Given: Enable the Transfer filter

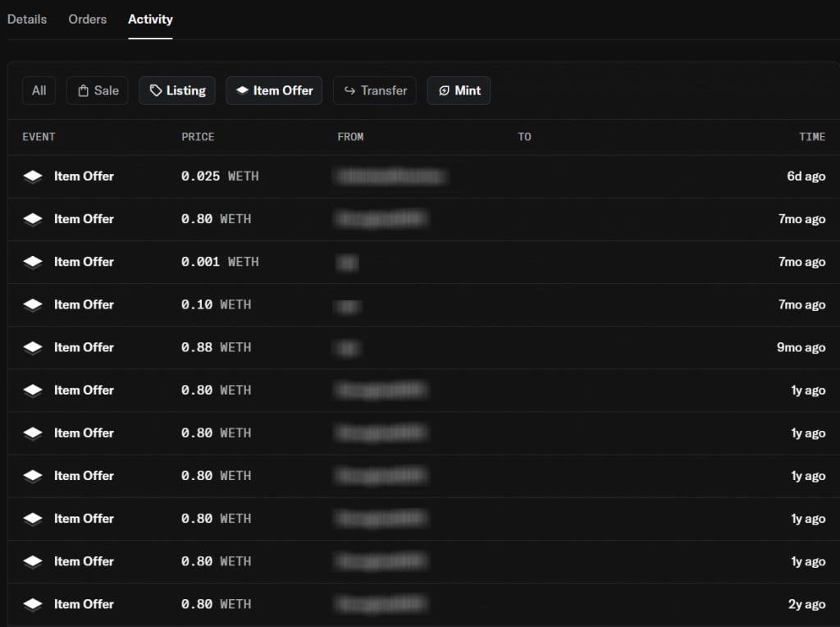Looking at the screenshot, I should point(375,90).
